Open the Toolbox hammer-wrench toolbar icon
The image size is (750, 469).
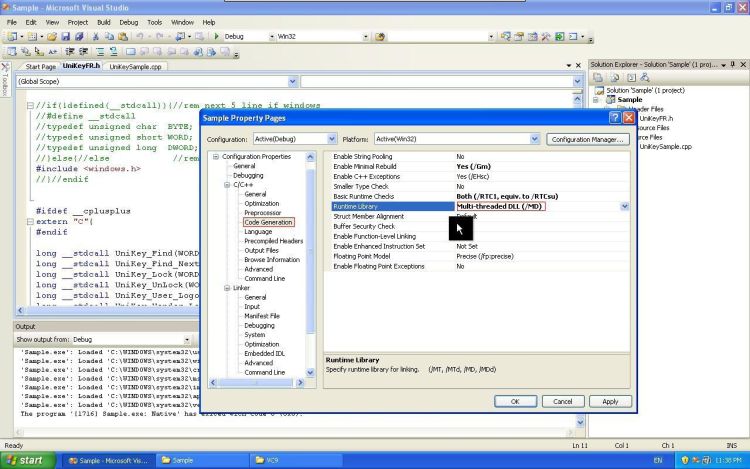(x=546, y=36)
